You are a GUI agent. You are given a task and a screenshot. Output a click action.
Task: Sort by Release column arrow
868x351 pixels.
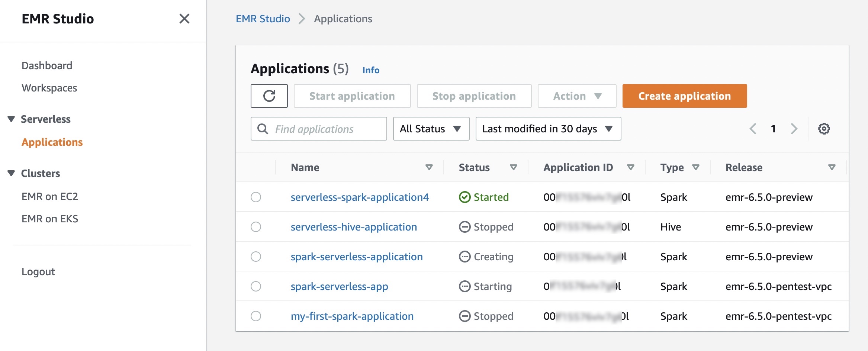pyautogui.click(x=832, y=167)
